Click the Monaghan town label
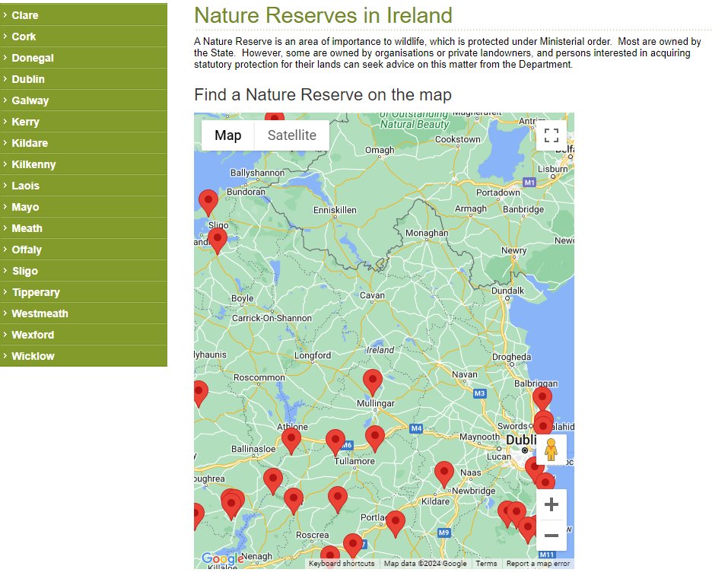Image resolution: width=728 pixels, height=582 pixels. 427,233
